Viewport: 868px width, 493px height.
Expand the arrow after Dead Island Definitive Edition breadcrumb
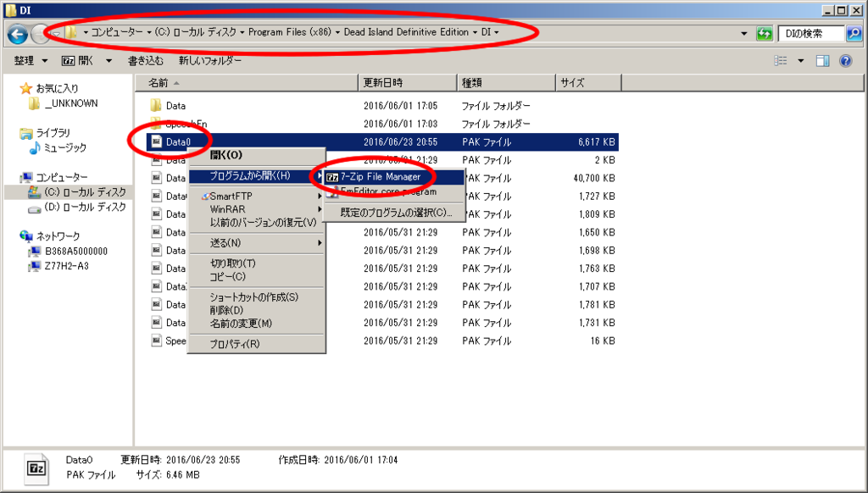point(475,32)
